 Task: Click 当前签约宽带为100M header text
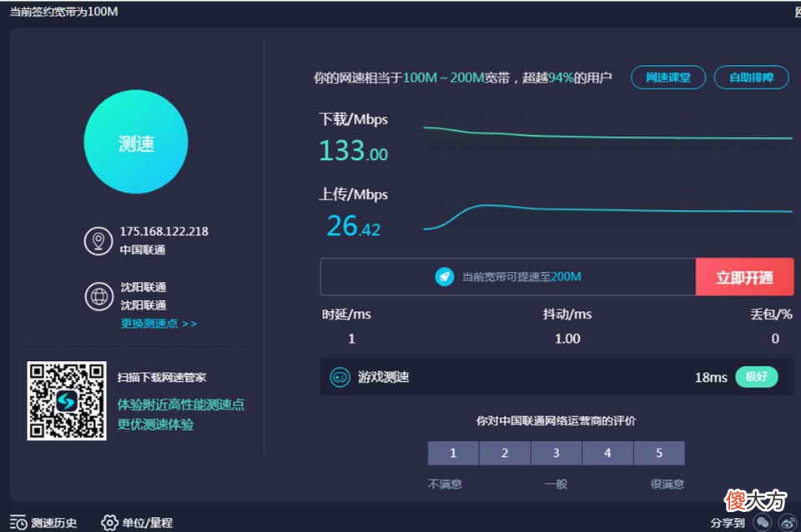[64, 11]
